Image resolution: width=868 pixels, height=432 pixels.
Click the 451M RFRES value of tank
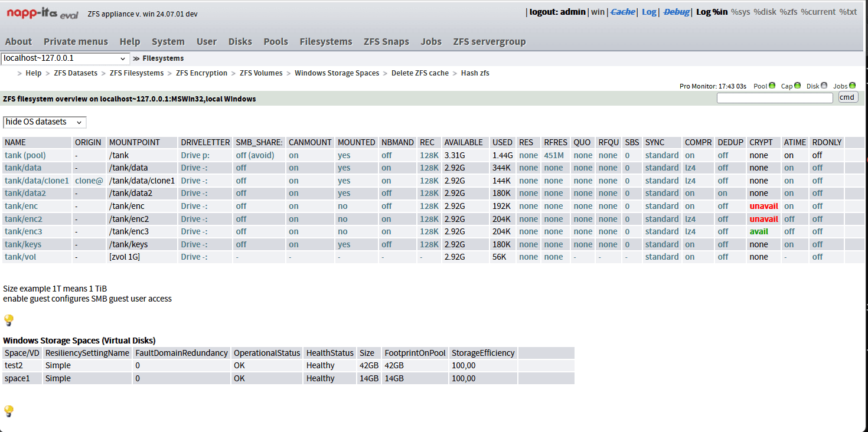click(x=554, y=155)
